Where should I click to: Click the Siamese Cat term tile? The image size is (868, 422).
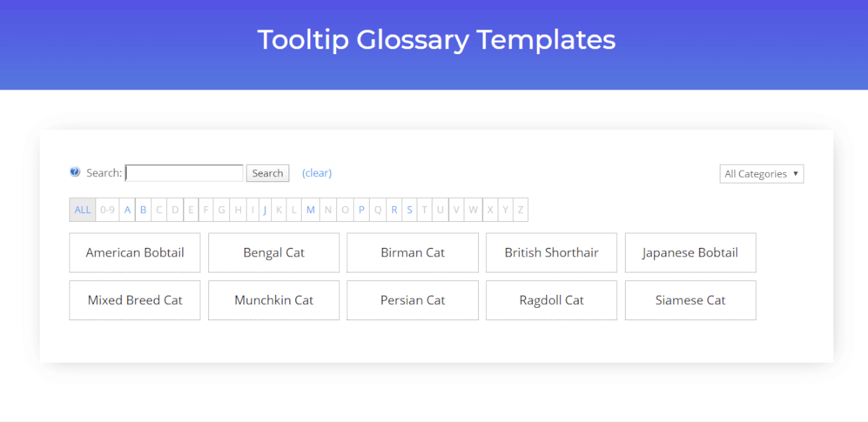tap(690, 301)
